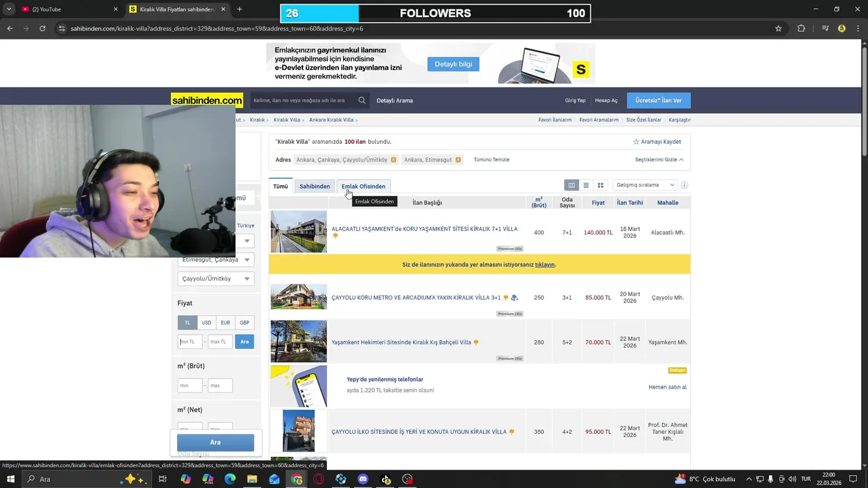
Task: Click the large Ara search button in sidebar
Action: pyautogui.click(x=215, y=443)
